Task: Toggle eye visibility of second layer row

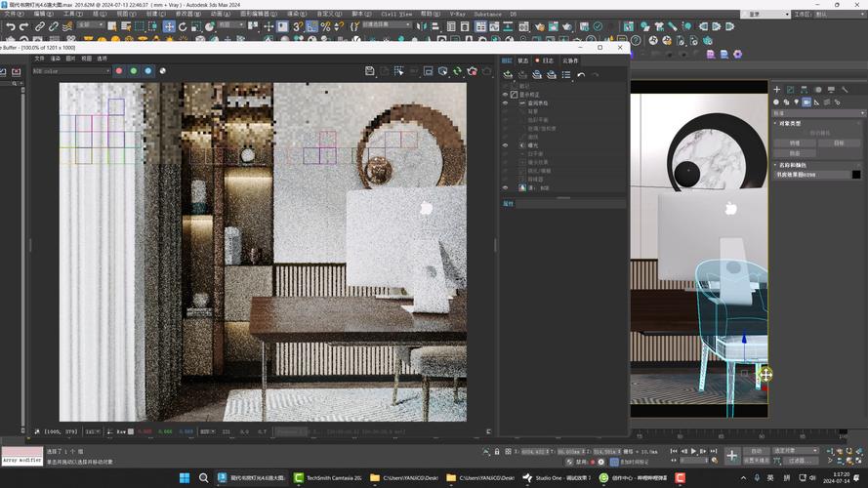Action: (506, 102)
